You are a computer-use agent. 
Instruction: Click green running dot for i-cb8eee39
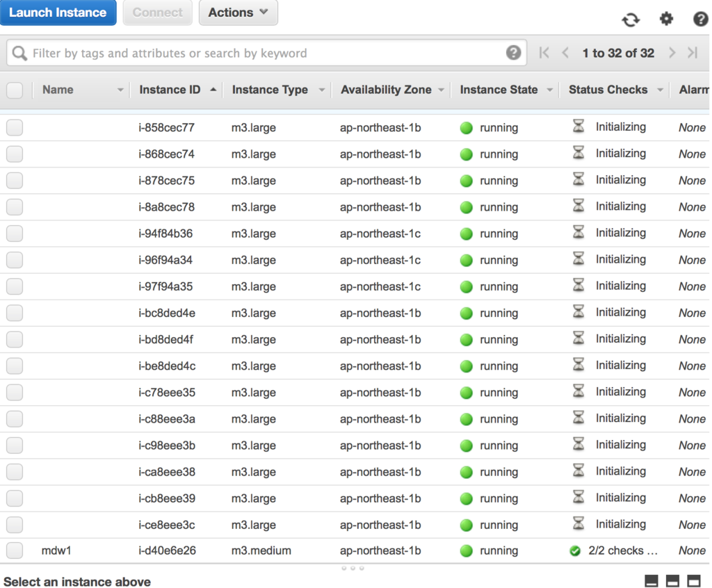(467, 498)
